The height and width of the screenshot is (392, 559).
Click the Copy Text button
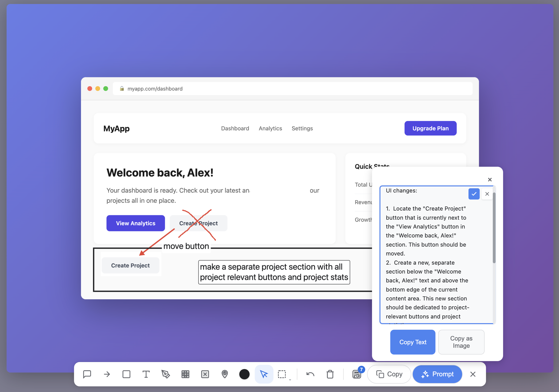click(412, 342)
